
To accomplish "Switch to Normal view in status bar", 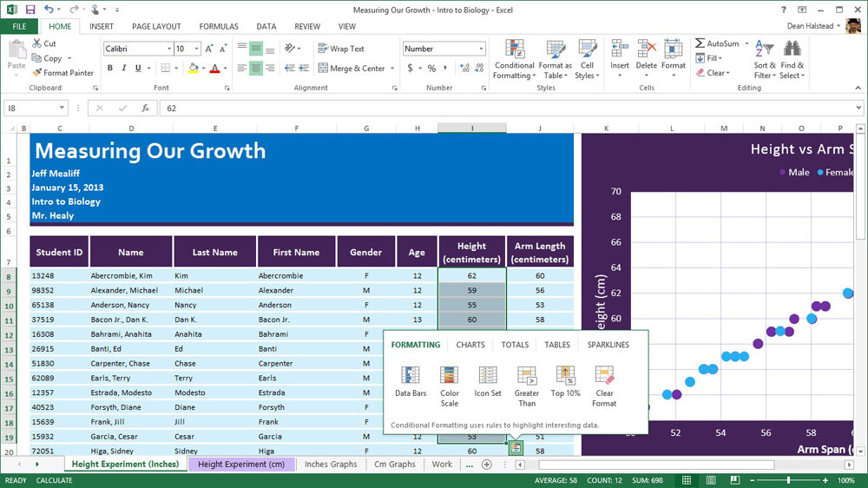I will [687, 480].
